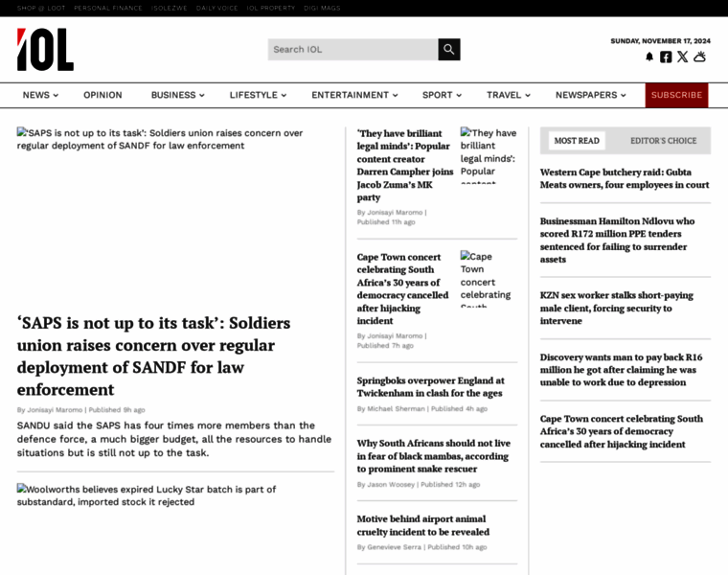The width and height of the screenshot is (728, 575).
Task: Click Cape Town concert story thumbnail
Action: click(x=489, y=279)
